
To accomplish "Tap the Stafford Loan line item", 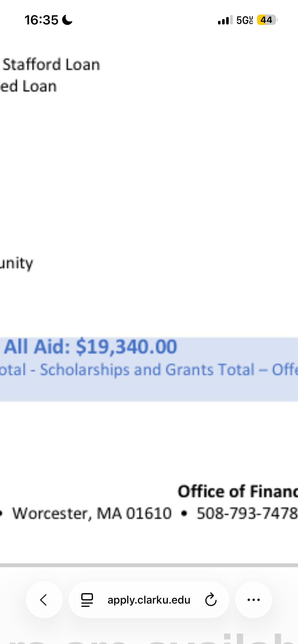I will coord(51,64).
